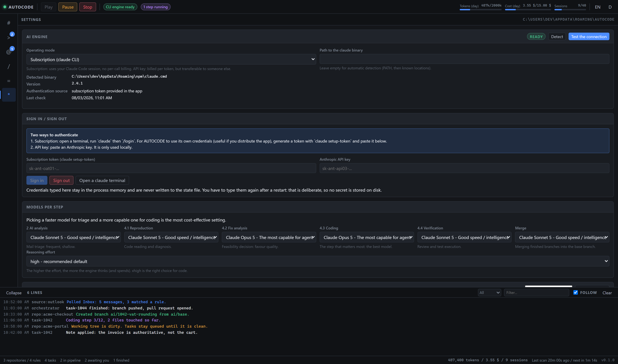
Task: Open the Operating mode dropdown
Action: click(171, 59)
